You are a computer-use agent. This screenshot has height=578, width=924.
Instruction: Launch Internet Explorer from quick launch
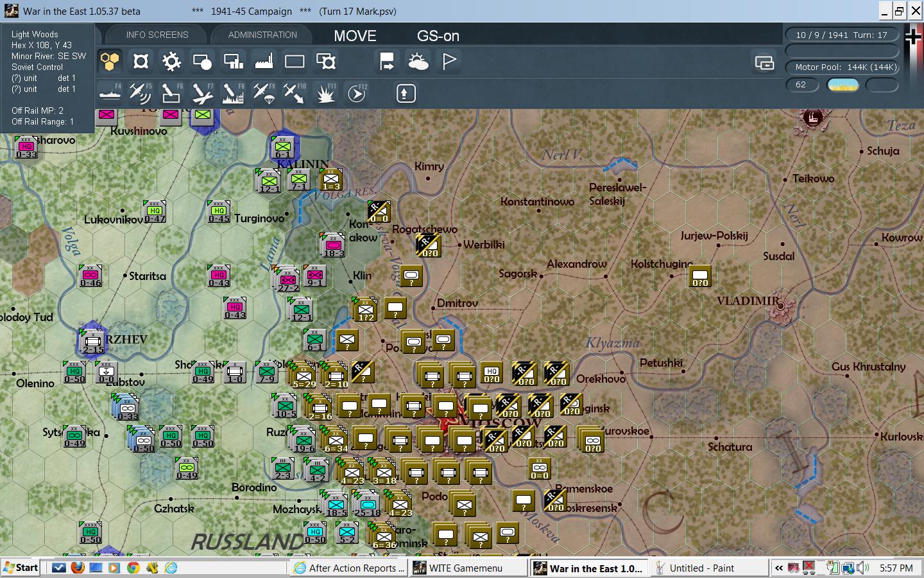[x=171, y=568]
